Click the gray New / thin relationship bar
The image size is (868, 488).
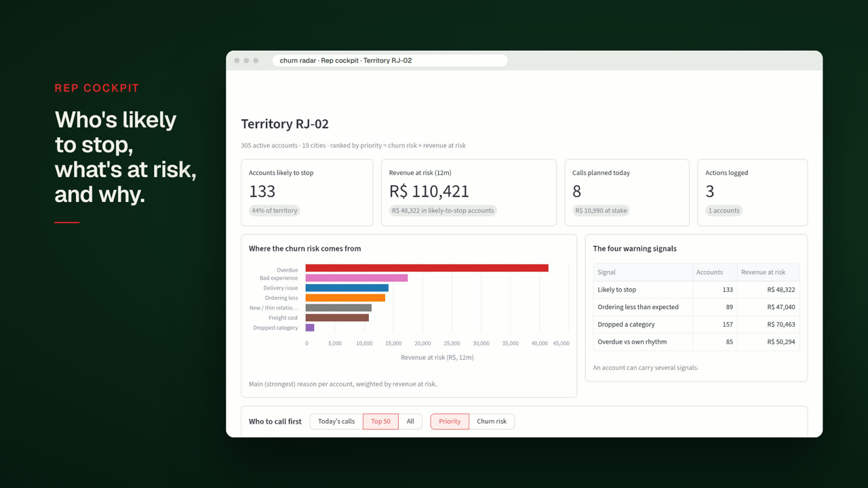[x=338, y=308]
